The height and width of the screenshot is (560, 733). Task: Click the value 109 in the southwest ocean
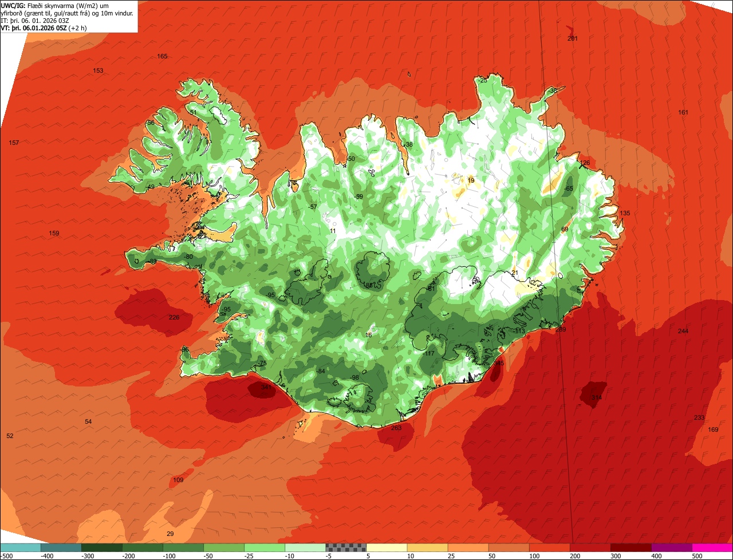178,480
